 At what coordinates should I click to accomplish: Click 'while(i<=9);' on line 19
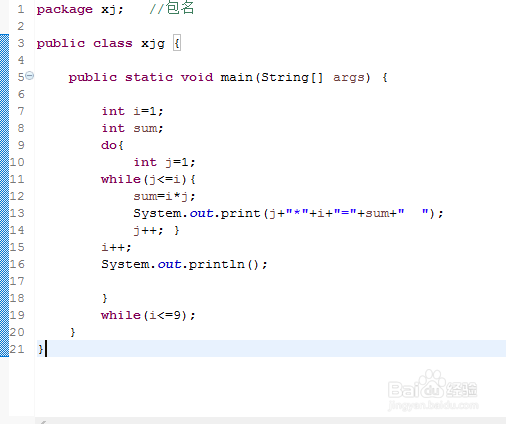tap(148, 315)
